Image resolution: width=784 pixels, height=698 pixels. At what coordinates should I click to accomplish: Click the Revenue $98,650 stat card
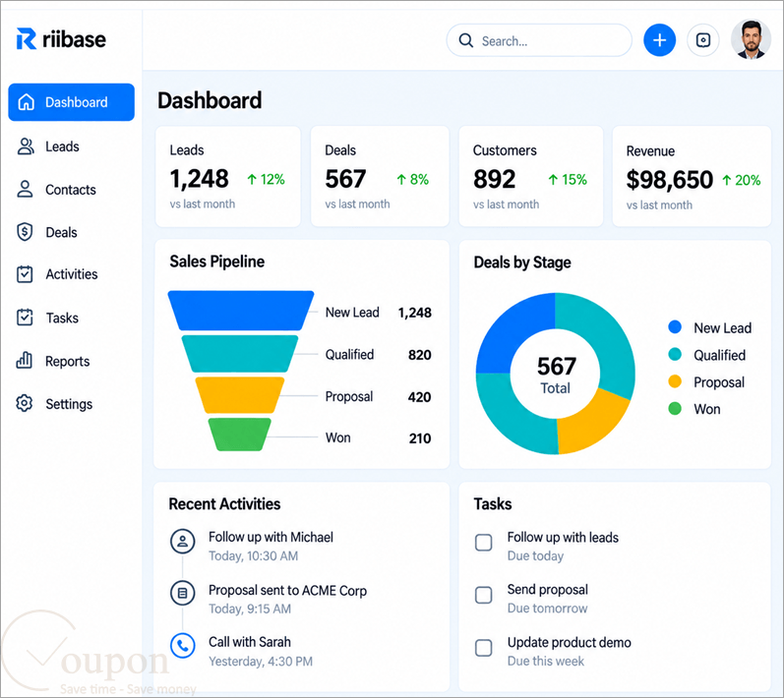[692, 176]
